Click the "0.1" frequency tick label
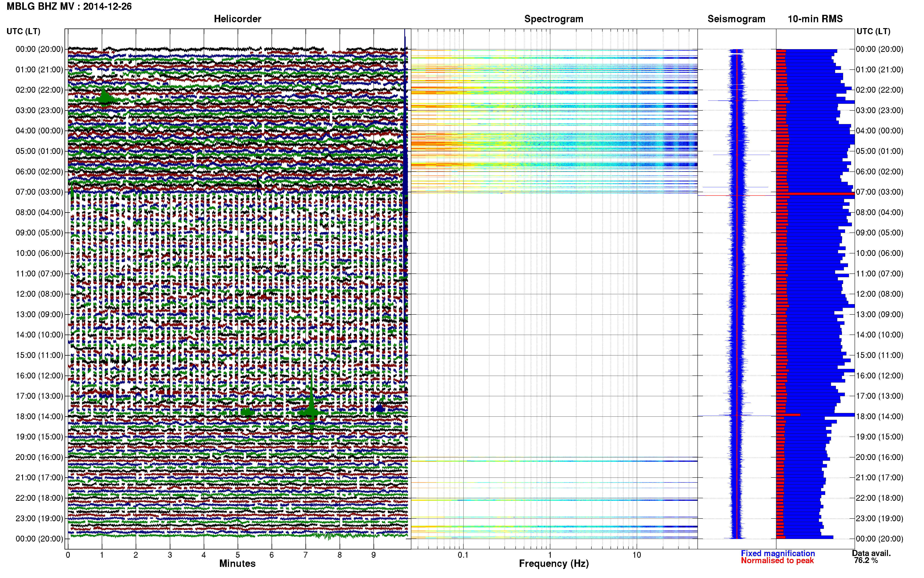 [x=463, y=555]
